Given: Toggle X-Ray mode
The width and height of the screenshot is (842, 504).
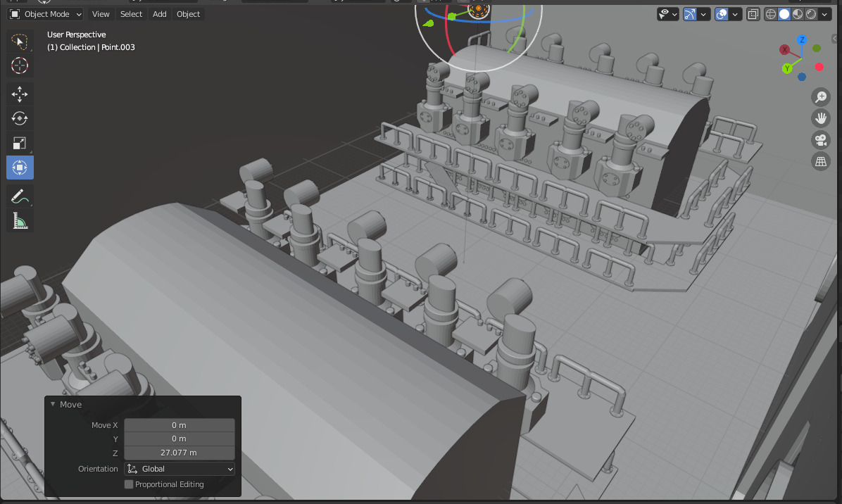Looking at the screenshot, I should coord(753,15).
